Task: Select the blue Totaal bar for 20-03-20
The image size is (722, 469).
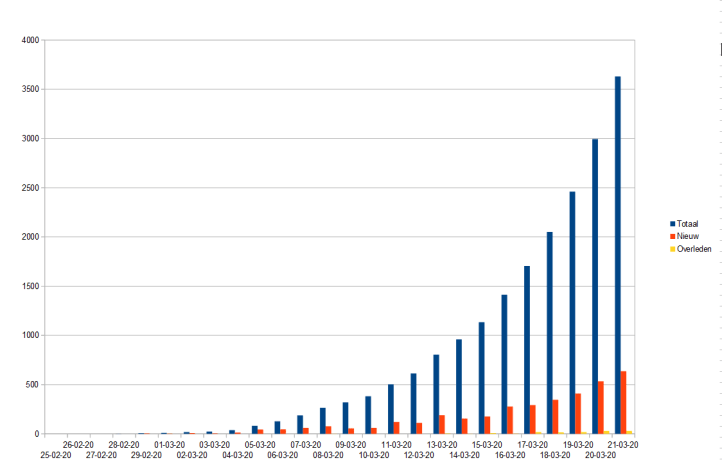Action: tap(595, 286)
